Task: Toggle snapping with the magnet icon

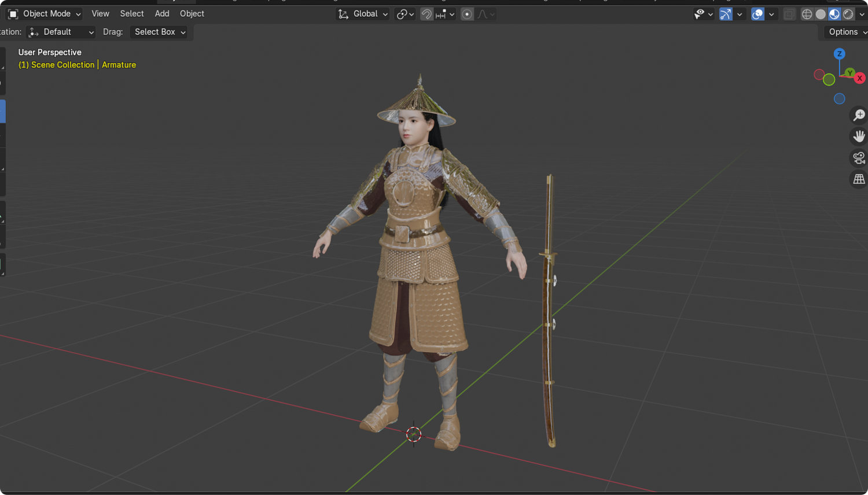Action: (x=426, y=14)
